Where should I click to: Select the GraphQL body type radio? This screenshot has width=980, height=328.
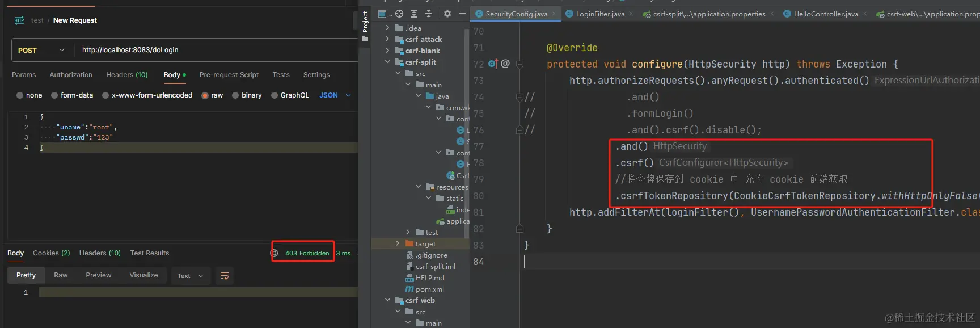click(x=274, y=95)
